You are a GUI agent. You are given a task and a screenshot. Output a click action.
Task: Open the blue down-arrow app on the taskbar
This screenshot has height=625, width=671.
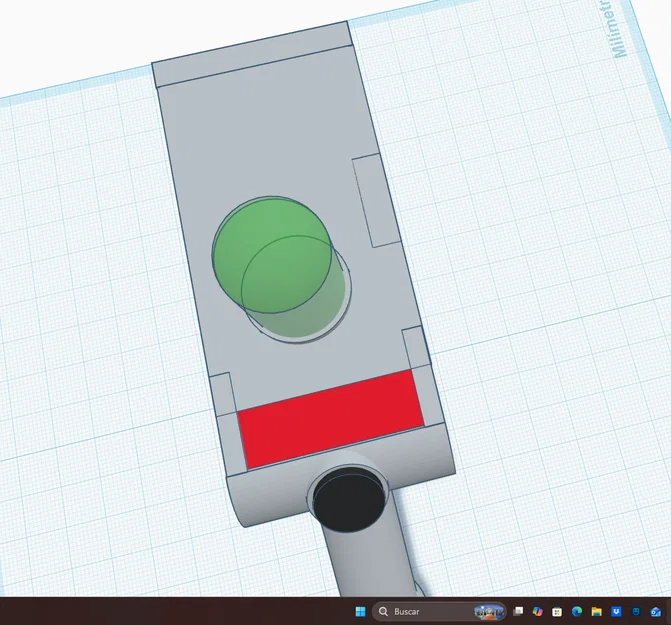[616, 611]
